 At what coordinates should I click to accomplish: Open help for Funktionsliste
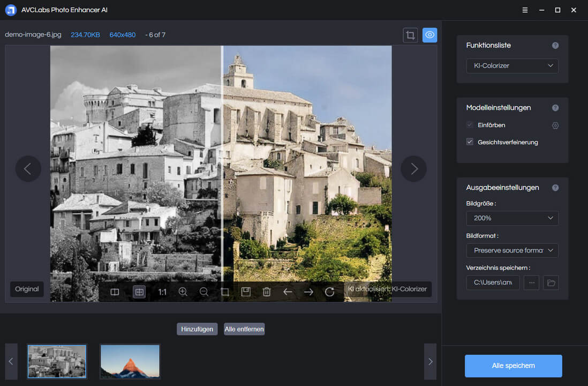(x=555, y=46)
